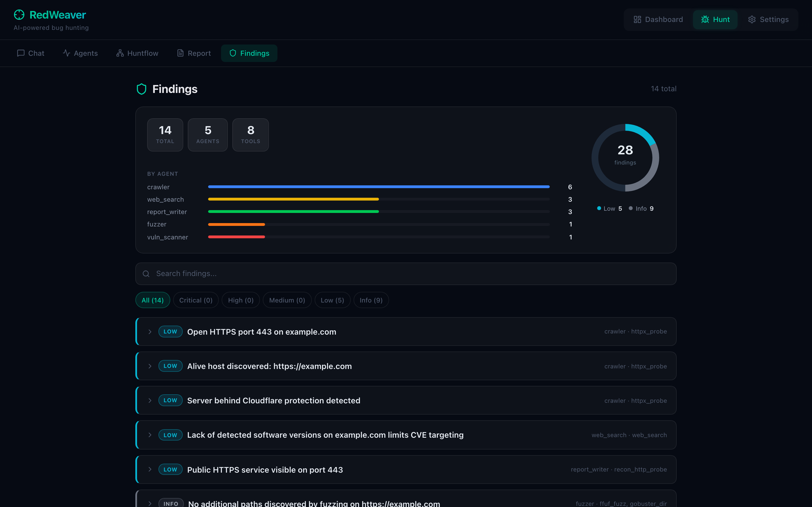Click the Report document icon
The height and width of the screenshot is (507, 812).
[180, 53]
